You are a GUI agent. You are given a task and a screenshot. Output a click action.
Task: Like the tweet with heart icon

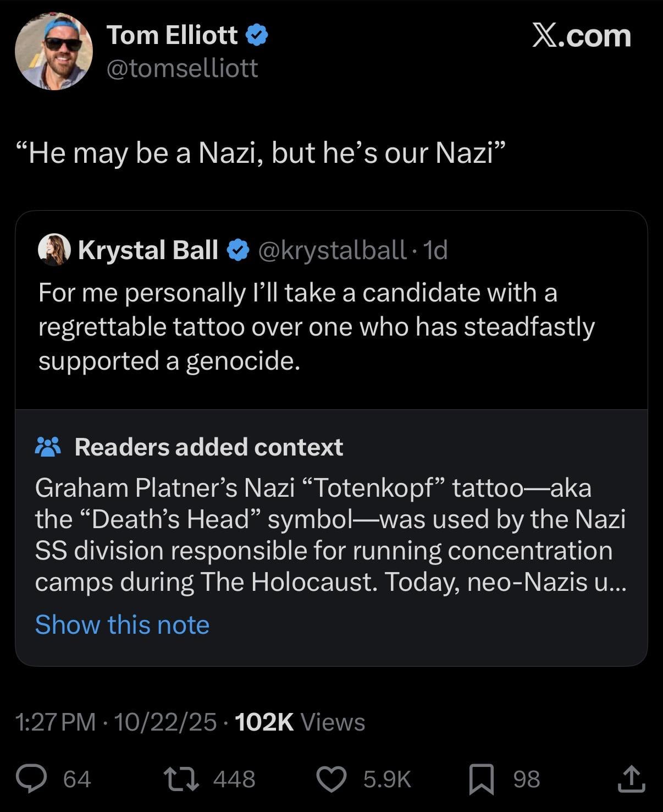tap(331, 779)
